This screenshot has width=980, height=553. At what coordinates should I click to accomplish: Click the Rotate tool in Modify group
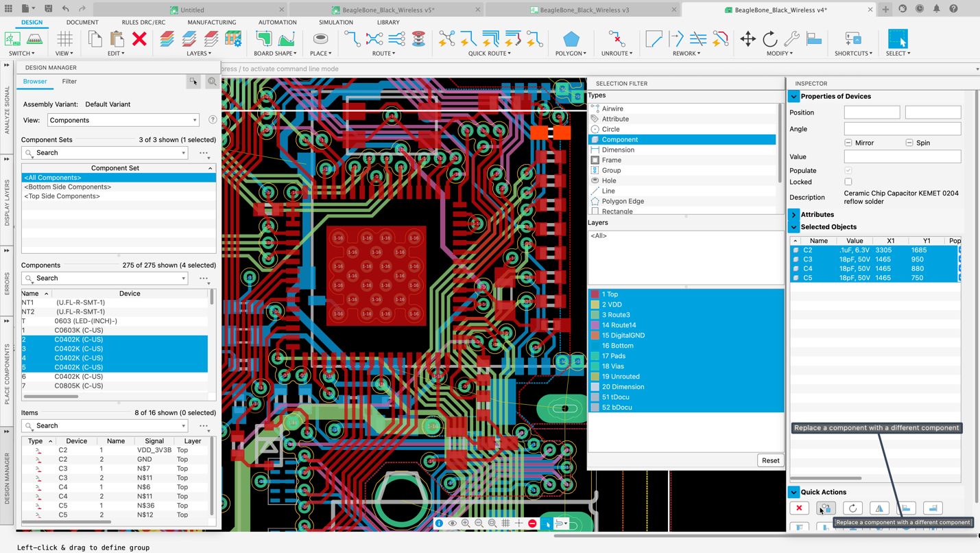pyautogui.click(x=769, y=39)
